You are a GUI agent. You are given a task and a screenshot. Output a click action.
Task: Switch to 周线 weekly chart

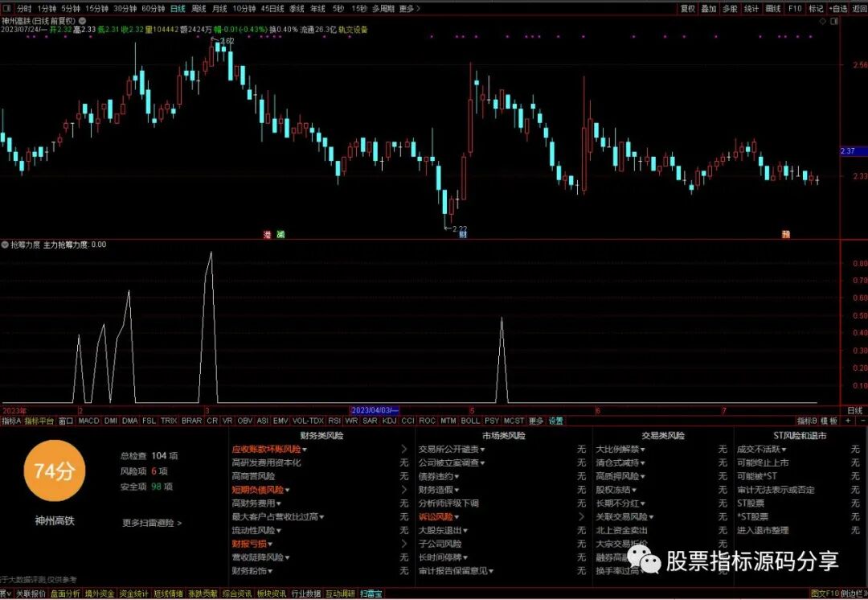pos(199,9)
